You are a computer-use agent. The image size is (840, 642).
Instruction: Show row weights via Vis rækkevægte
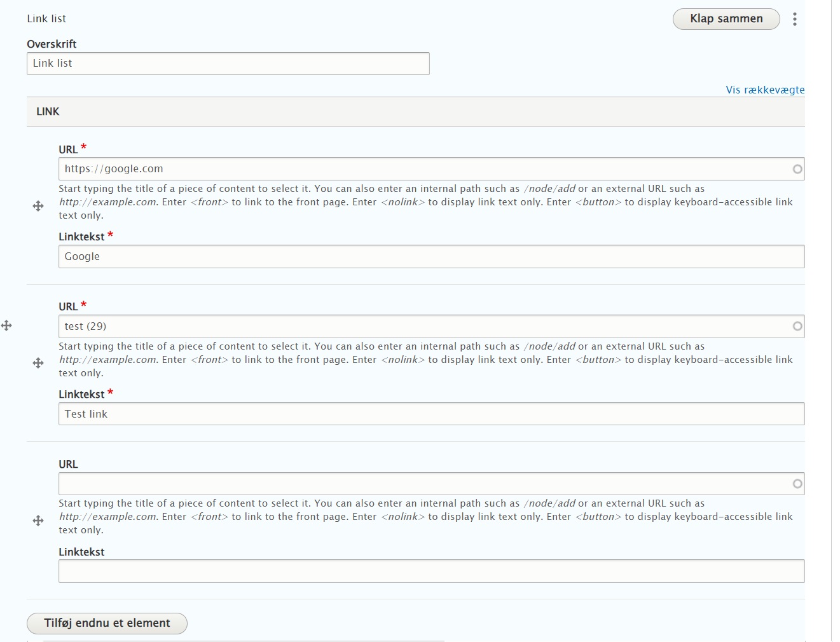coord(764,90)
